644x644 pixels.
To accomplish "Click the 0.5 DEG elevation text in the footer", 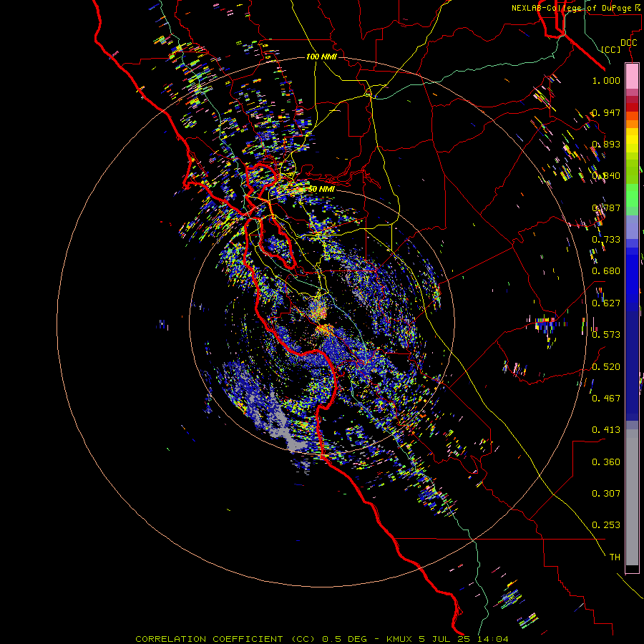I will point(344,639).
